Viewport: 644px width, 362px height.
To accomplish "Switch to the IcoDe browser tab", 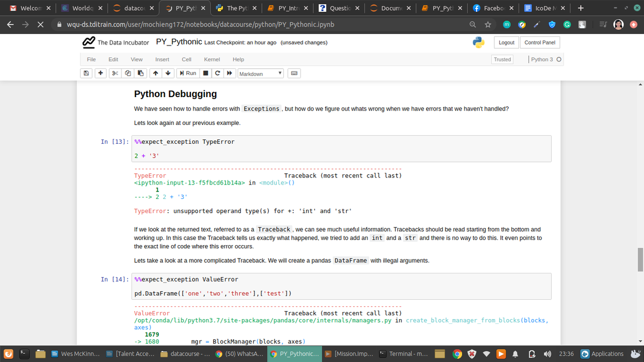I will [544, 9].
